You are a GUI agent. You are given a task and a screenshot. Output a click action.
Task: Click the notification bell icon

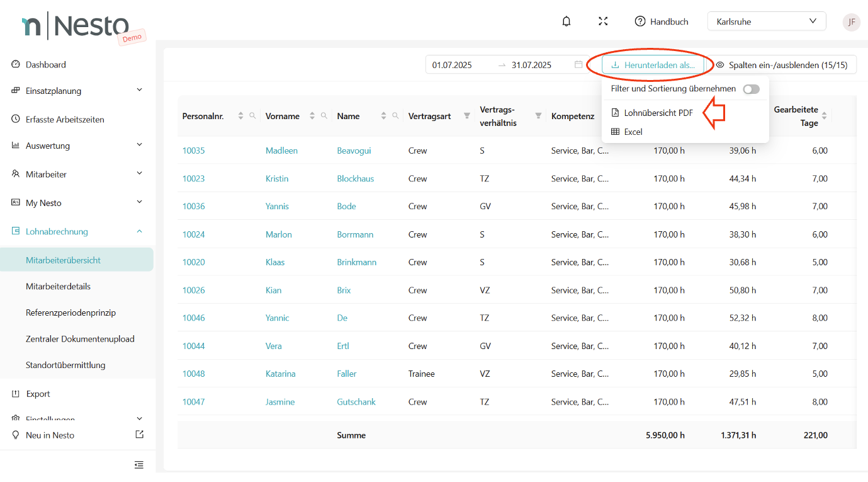pyautogui.click(x=566, y=21)
